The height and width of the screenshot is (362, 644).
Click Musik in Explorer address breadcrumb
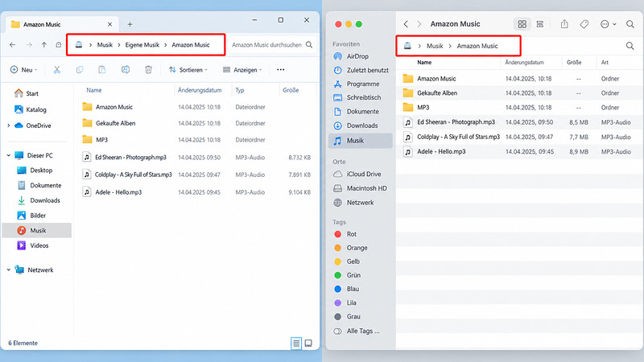pos(105,45)
